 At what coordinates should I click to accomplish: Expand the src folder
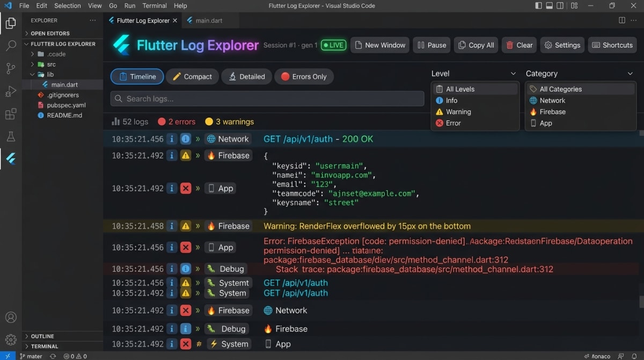[62, 64]
